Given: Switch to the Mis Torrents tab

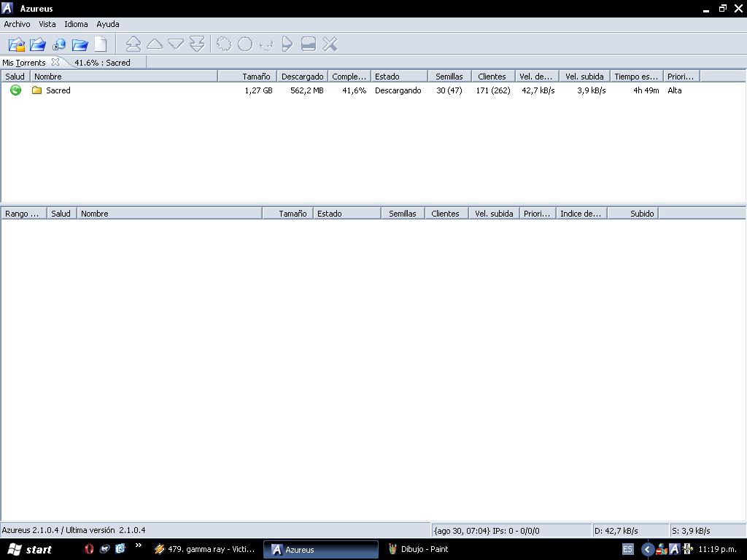Looking at the screenshot, I should [x=24, y=63].
